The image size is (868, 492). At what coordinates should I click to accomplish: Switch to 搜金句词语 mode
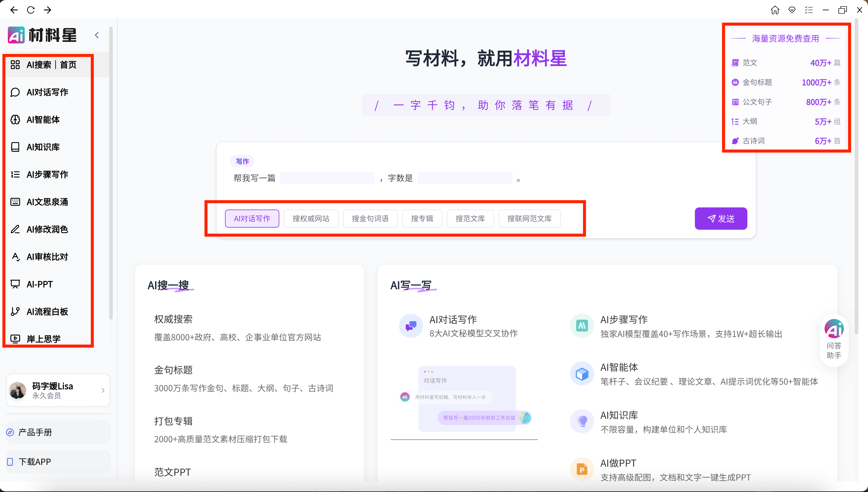tap(370, 219)
